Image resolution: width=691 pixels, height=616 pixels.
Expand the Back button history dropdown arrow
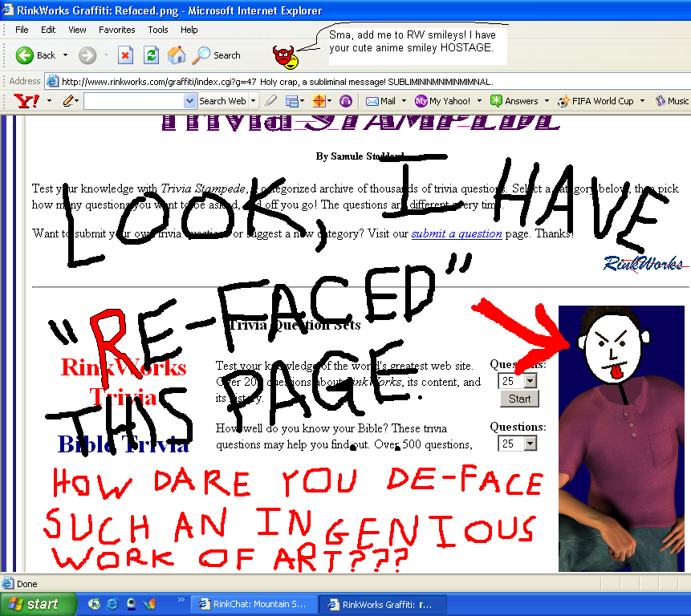point(65,55)
